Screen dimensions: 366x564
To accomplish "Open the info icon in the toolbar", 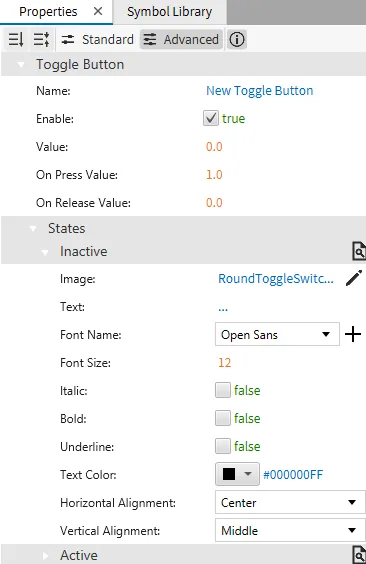I will point(237,39).
